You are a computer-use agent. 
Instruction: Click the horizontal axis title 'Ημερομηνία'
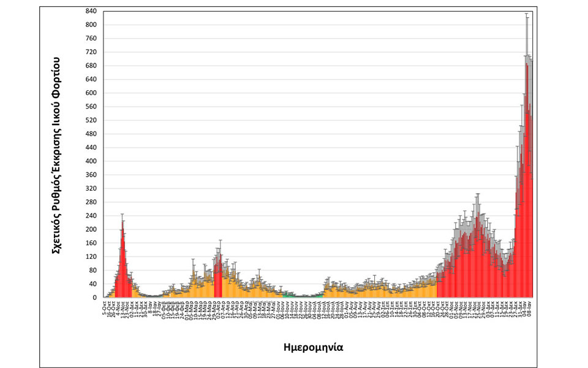(x=313, y=347)
